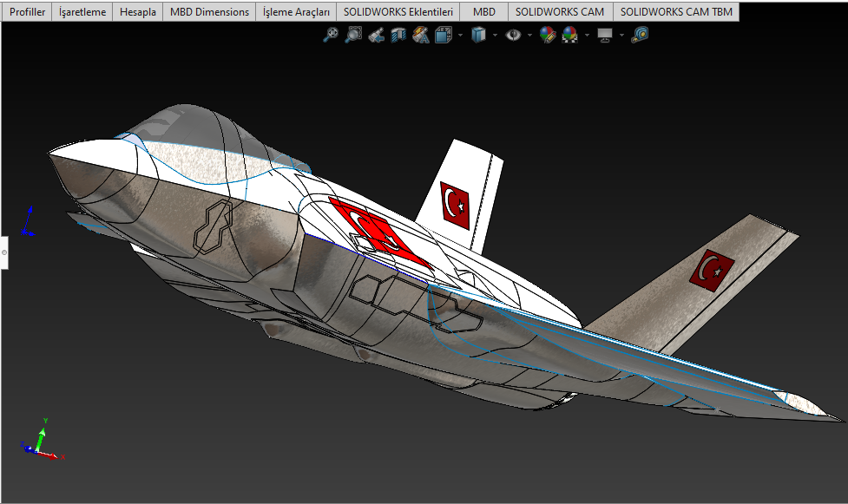The width and height of the screenshot is (848, 504).
Task: Click the Zoom to Fit icon
Action: point(331,36)
